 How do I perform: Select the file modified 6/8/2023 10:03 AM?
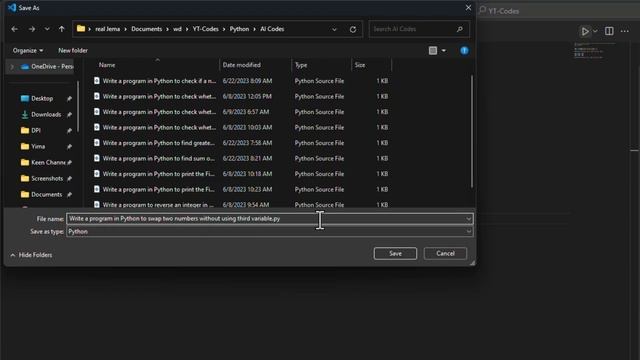coord(241,127)
